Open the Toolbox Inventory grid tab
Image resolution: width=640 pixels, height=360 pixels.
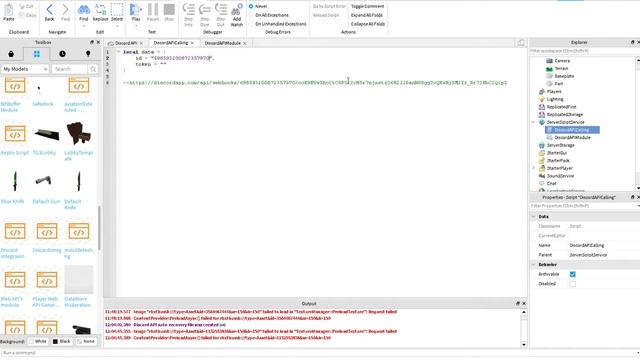[37, 54]
